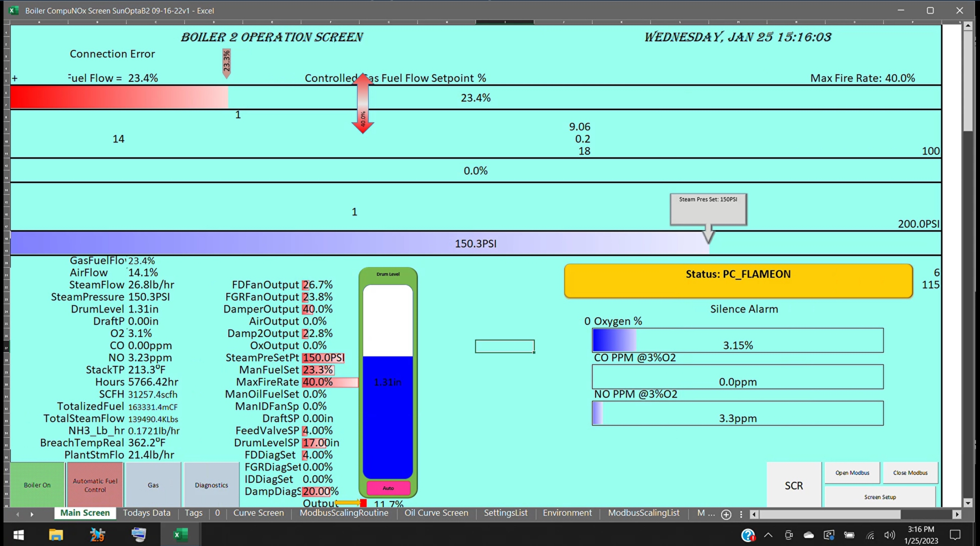Open the notification center icon

[x=955, y=535]
